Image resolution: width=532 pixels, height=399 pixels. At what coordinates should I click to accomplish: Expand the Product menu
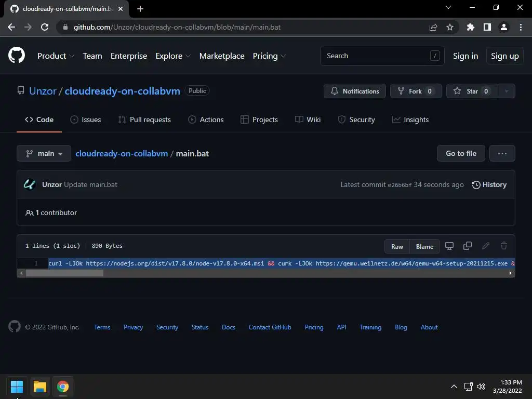click(56, 56)
